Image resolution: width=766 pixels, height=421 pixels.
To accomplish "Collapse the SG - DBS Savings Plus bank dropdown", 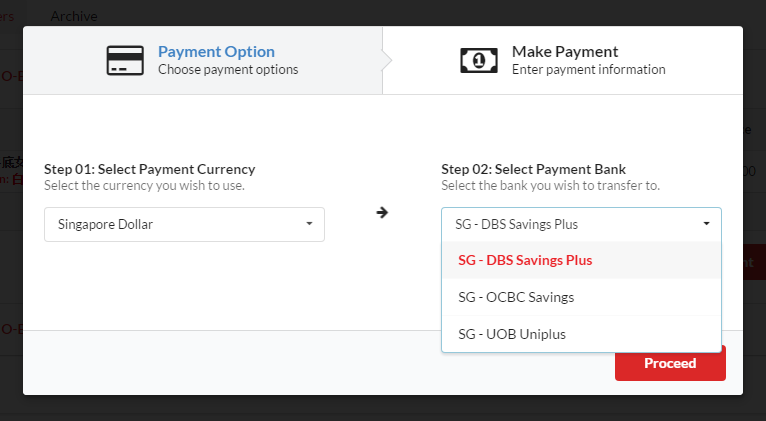I will (581, 224).
